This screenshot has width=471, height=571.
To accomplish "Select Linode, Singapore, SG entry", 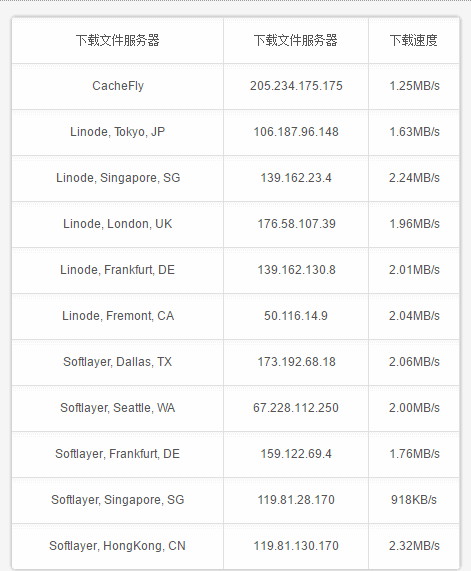I will coord(118,178).
